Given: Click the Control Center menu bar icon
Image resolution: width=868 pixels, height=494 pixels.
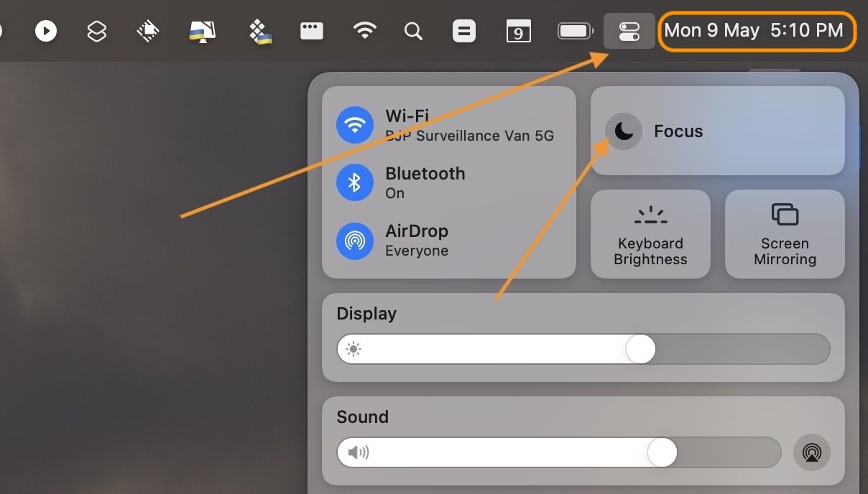Looking at the screenshot, I should click(x=629, y=31).
